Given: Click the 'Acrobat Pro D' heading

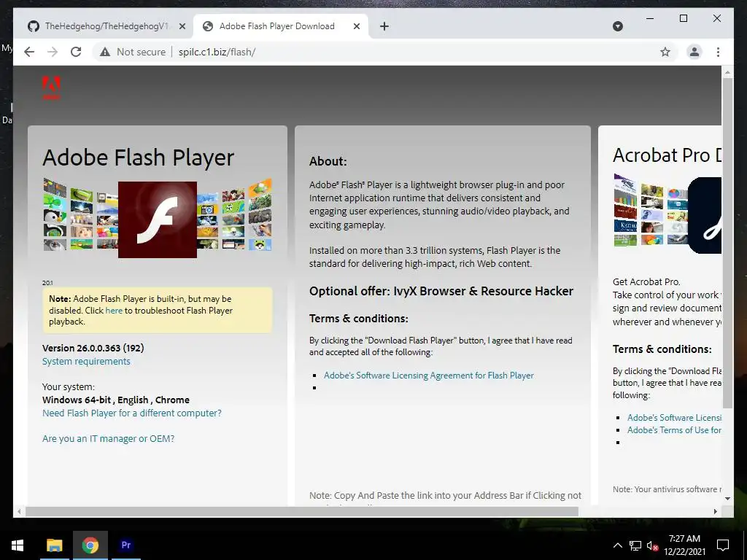Looking at the screenshot, I should coord(667,155).
